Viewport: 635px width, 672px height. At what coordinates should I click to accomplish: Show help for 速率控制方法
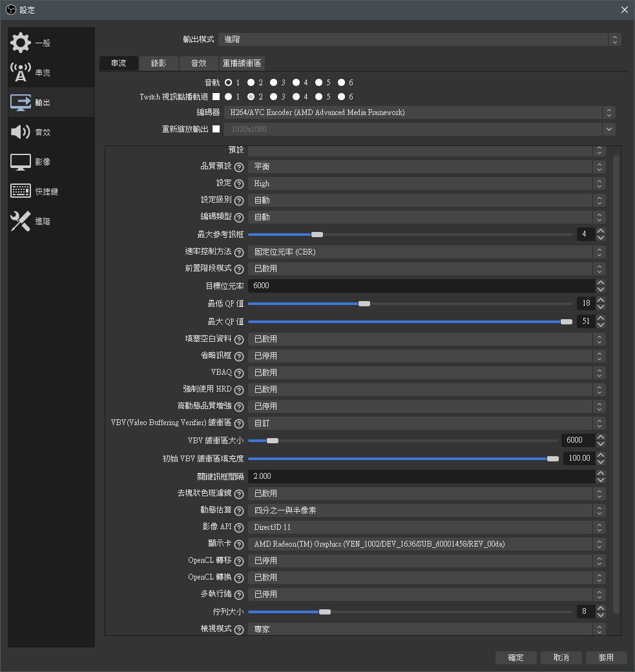point(239,253)
